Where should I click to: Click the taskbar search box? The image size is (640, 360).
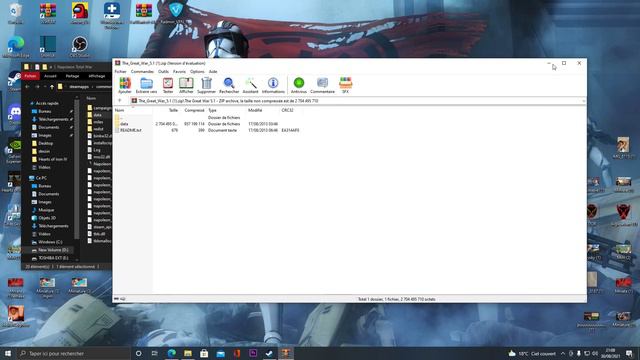point(73,353)
